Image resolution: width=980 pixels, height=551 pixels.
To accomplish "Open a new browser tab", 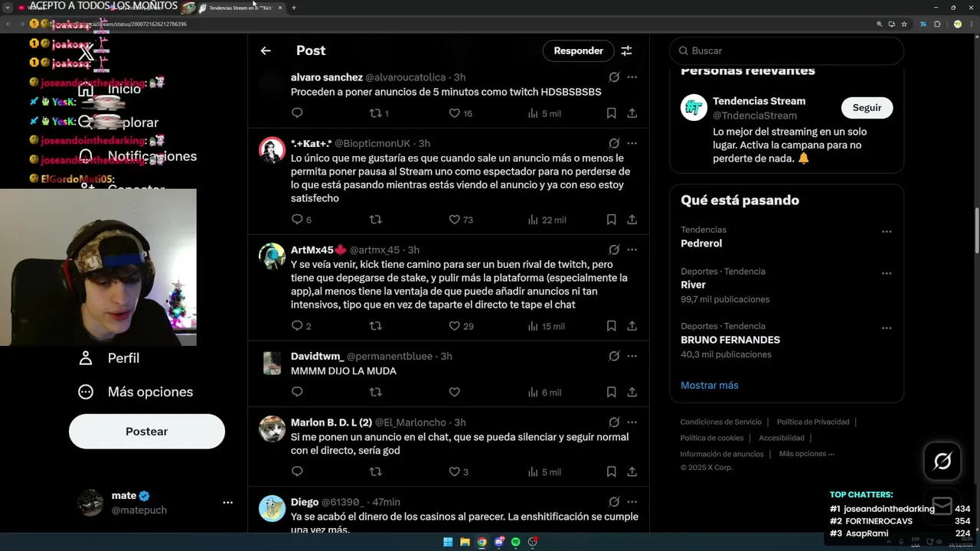I will (x=294, y=8).
